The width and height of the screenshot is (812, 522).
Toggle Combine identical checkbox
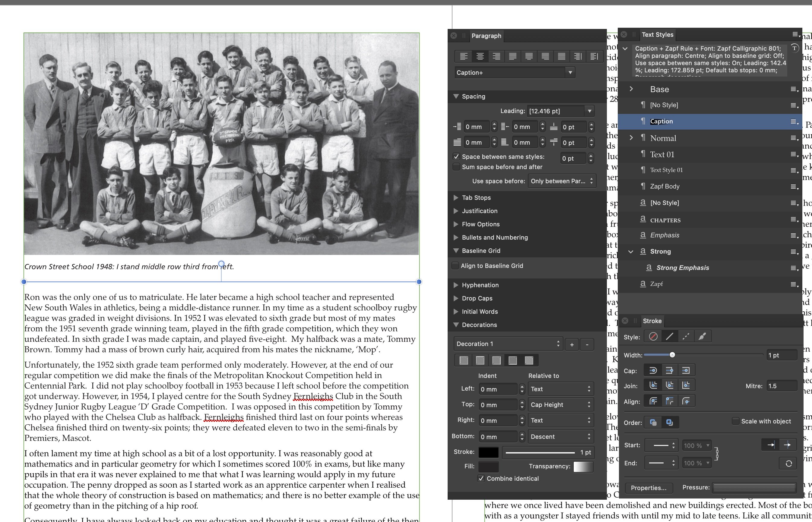(481, 478)
